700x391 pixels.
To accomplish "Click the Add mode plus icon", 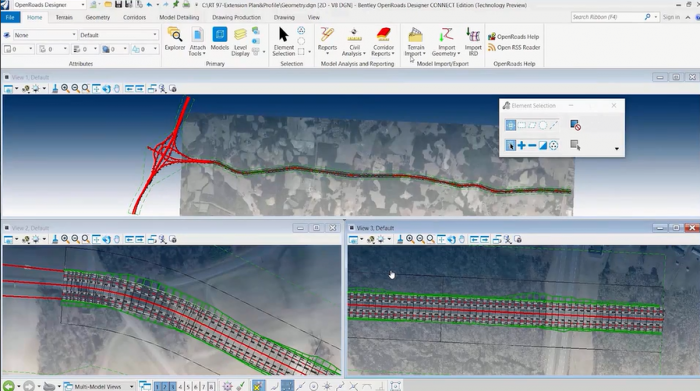I will coord(521,146).
